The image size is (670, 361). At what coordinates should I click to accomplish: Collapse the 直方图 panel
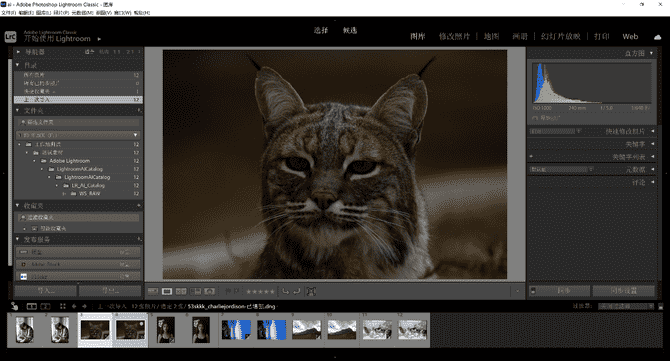[651, 53]
